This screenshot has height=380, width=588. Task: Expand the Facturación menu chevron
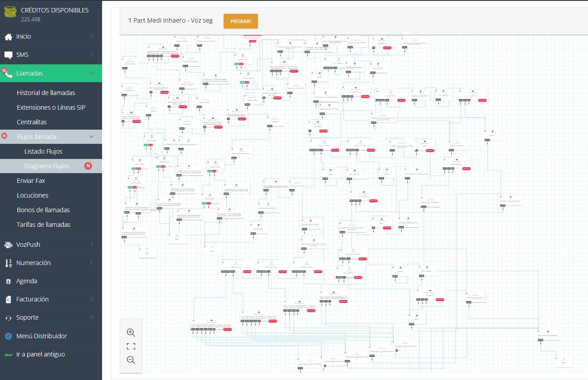[91, 299]
